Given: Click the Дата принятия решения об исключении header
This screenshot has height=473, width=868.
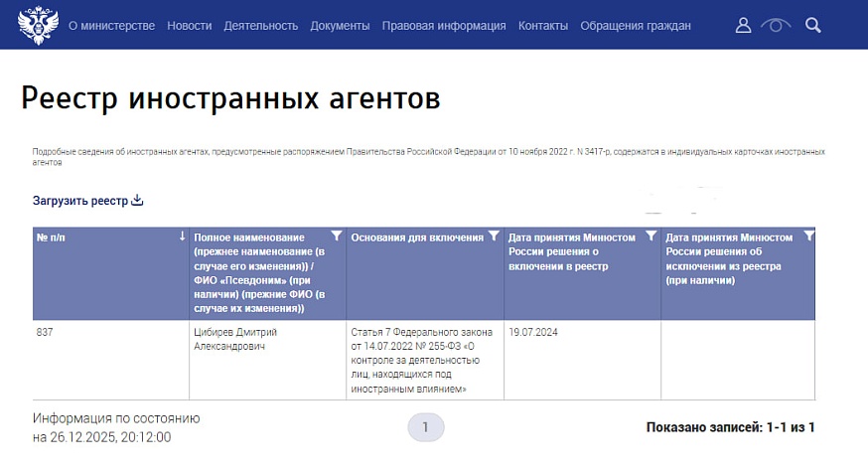Looking at the screenshot, I should point(729,258).
